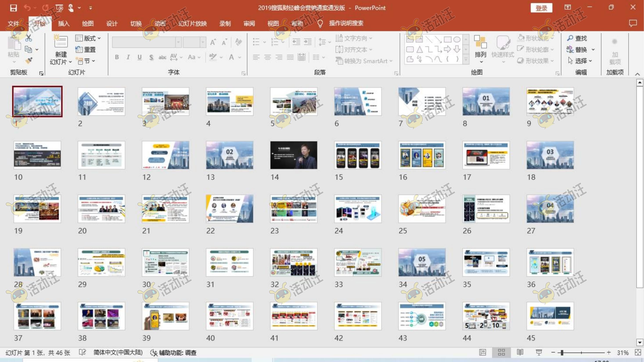Image resolution: width=644 pixels, height=362 pixels.
Task: Open the File (文件) tab
Action: [13, 23]
